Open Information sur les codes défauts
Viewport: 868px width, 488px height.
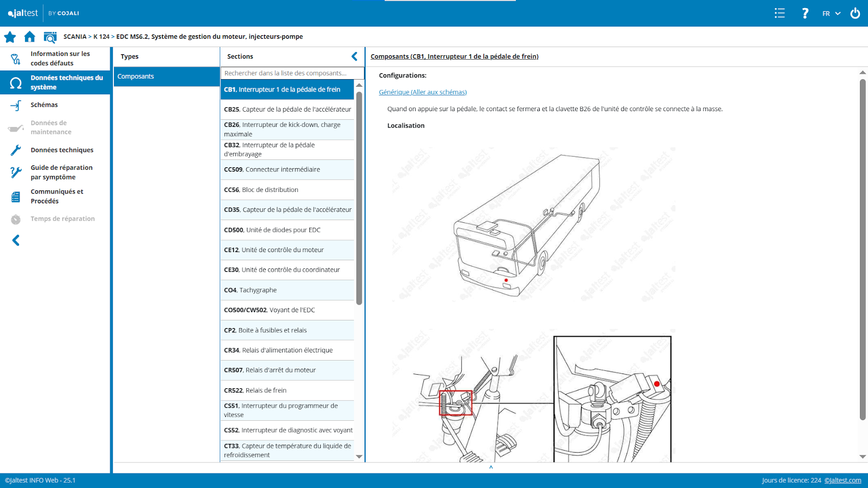(55, 59)
